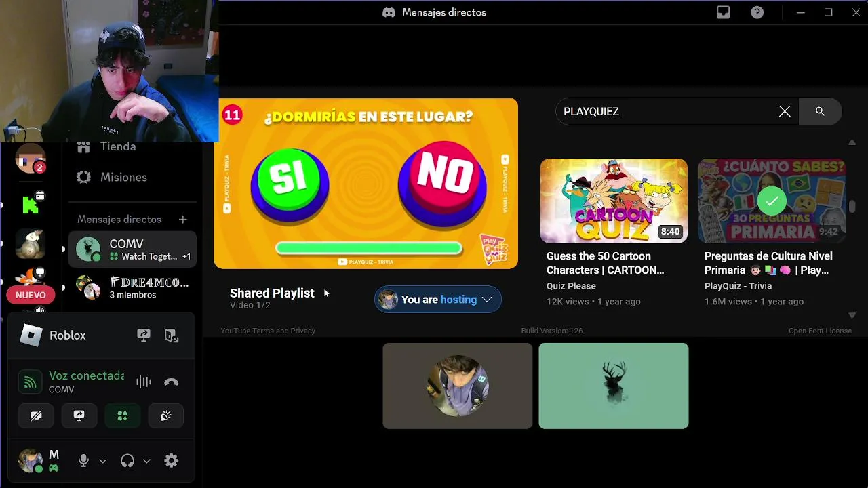Viewport: 868px width, 488px height.
Task: Click the 'Mensajes directos' sidebar header
Action: click(119, 219)
